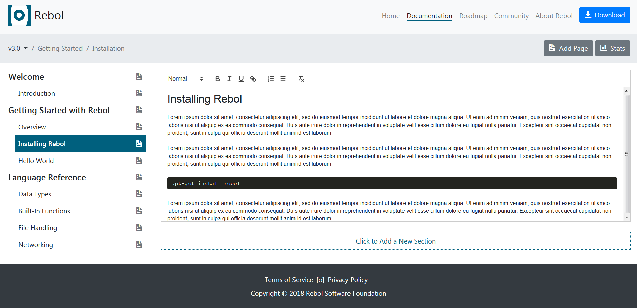Open the Terms of Service link
Viewport: 644px width, 308px height.
tap(289, 280)
